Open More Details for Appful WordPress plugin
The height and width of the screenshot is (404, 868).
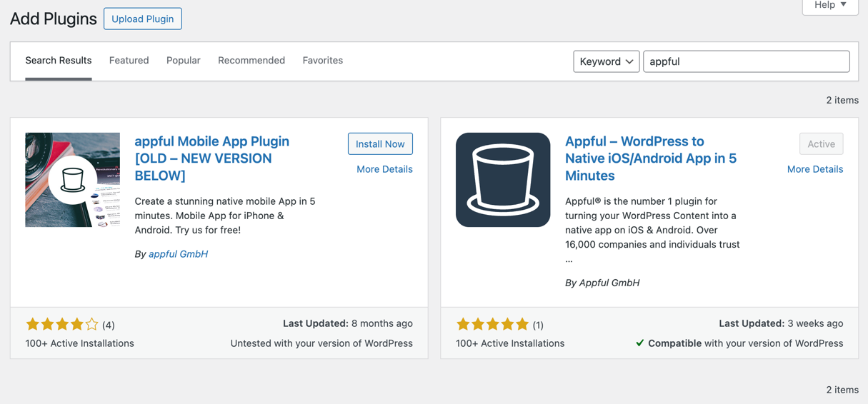click(814, 169)
